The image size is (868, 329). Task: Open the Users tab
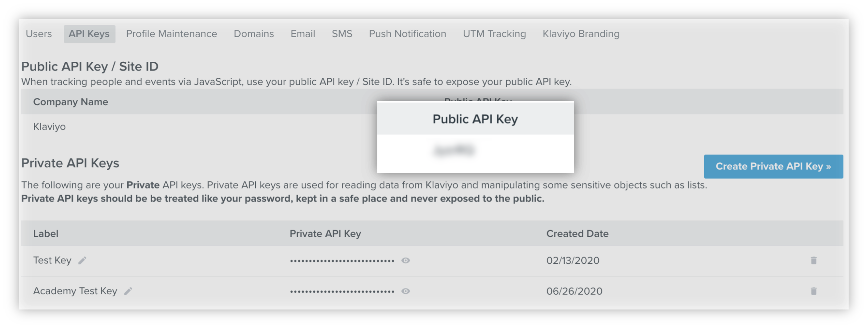(39, 34)
